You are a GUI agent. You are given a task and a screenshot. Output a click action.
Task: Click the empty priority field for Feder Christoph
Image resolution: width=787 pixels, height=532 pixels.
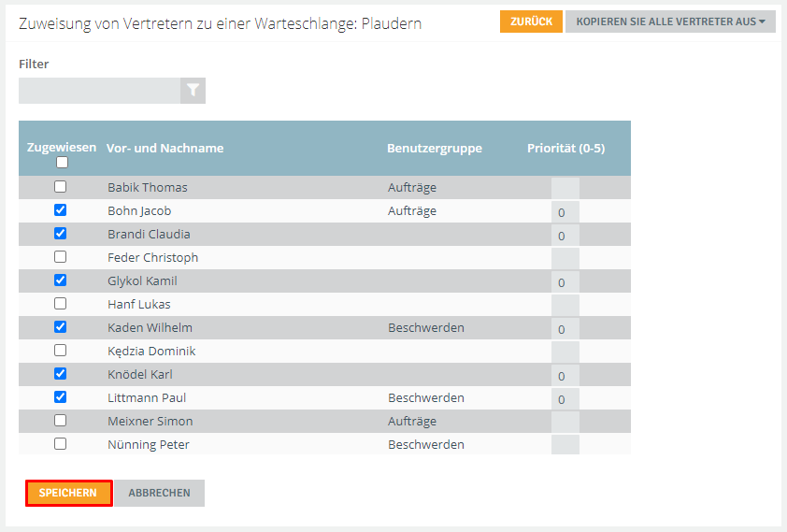tap(565, 259)
